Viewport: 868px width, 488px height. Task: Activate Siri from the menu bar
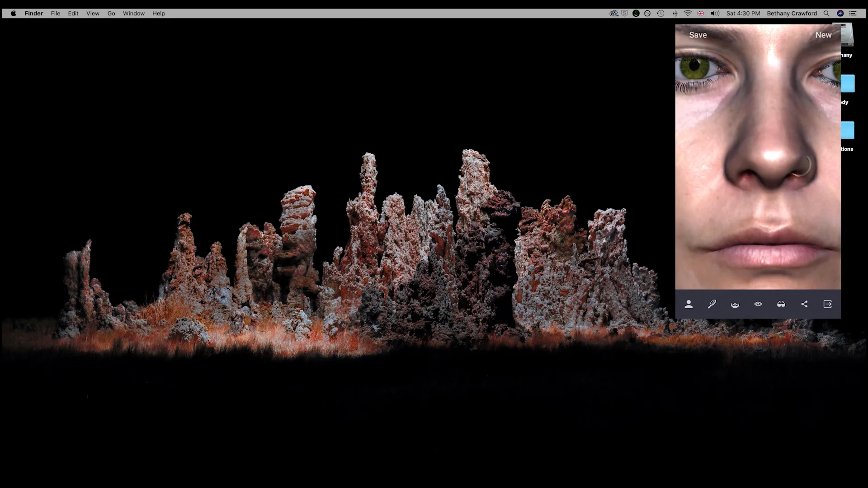click(840, 13)
